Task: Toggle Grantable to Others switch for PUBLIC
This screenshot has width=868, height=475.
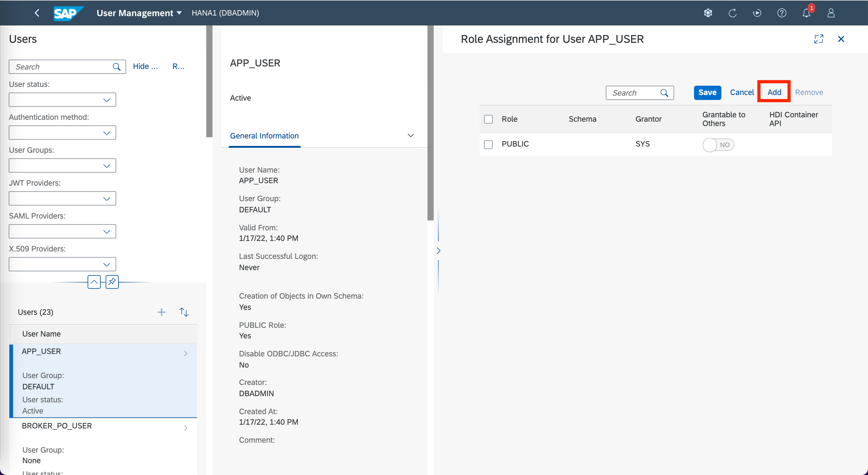Action: click(718, 145)
